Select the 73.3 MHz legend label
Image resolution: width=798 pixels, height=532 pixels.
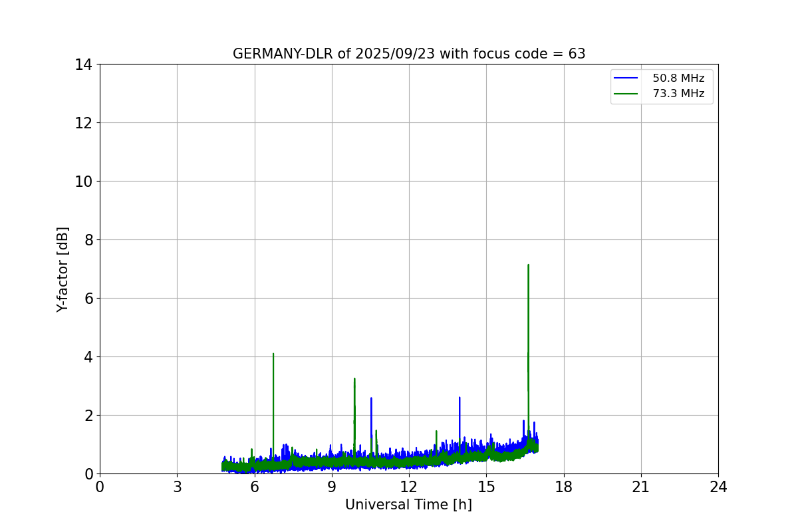678,94
